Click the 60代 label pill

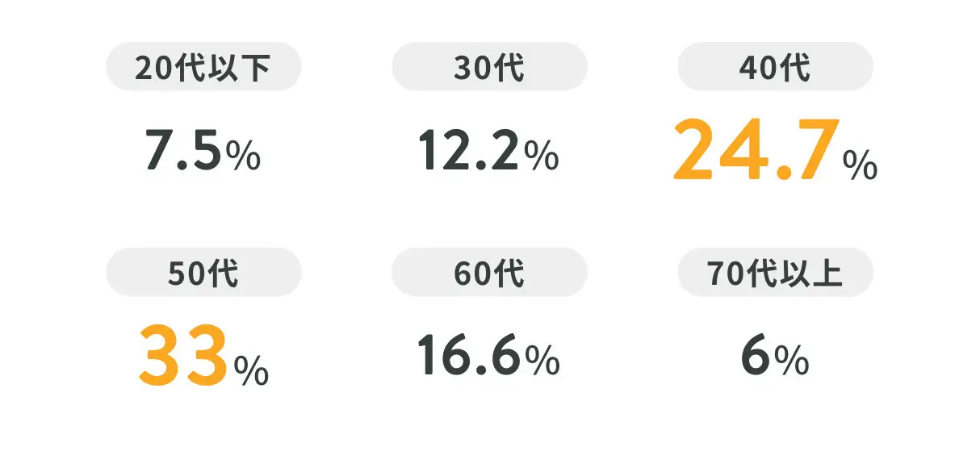click(x=489, y=273)
